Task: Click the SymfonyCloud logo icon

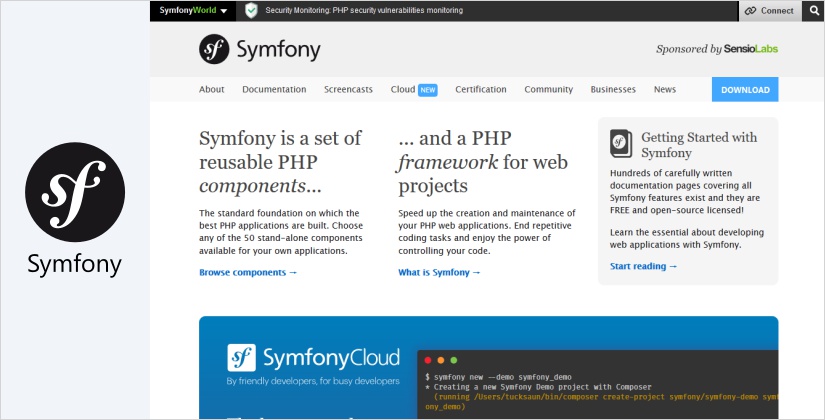Action: pos(241,357)
